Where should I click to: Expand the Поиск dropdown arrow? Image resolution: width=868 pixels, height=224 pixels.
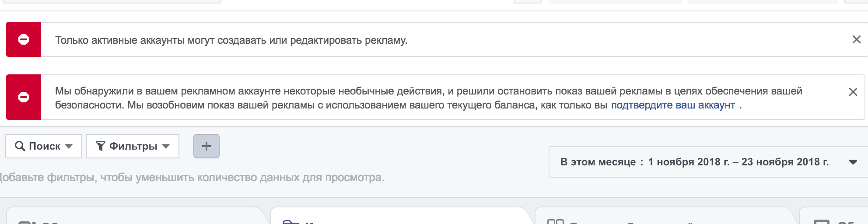point(69,146)
